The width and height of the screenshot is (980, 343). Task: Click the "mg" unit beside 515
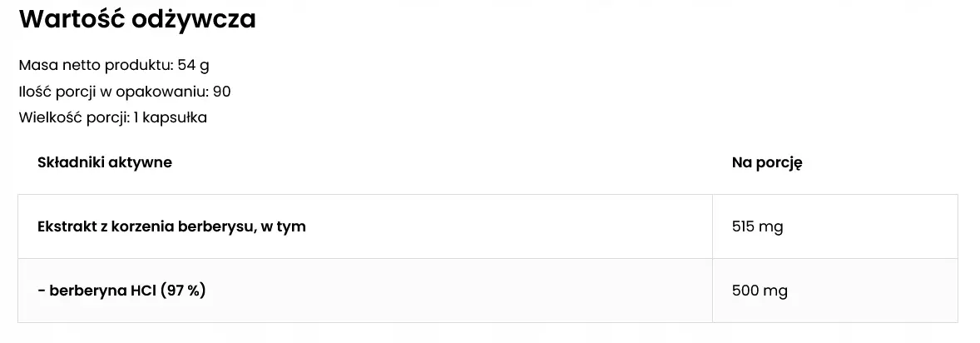[x=771, y=226]
